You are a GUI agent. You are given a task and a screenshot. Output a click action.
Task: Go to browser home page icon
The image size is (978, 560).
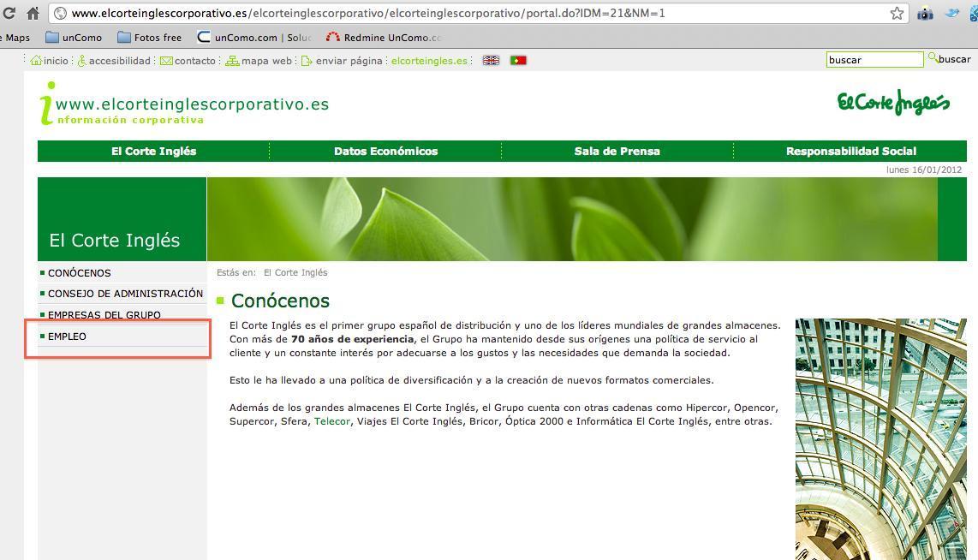33,13
